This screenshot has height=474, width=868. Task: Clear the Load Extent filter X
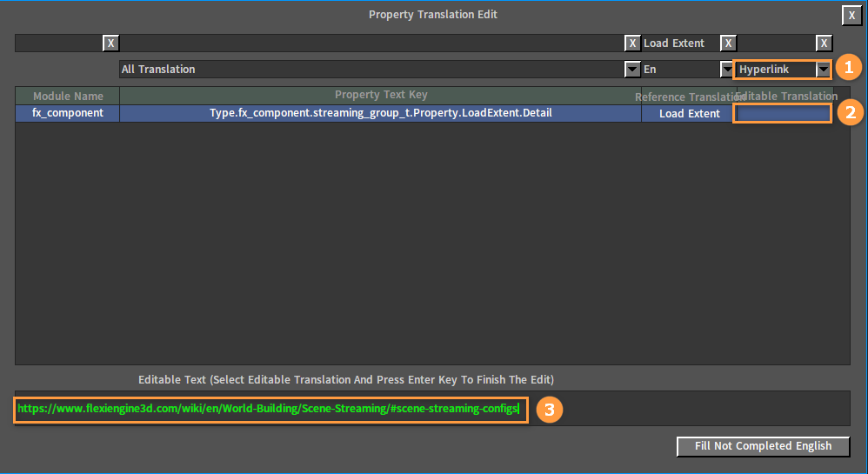(728, 43)
